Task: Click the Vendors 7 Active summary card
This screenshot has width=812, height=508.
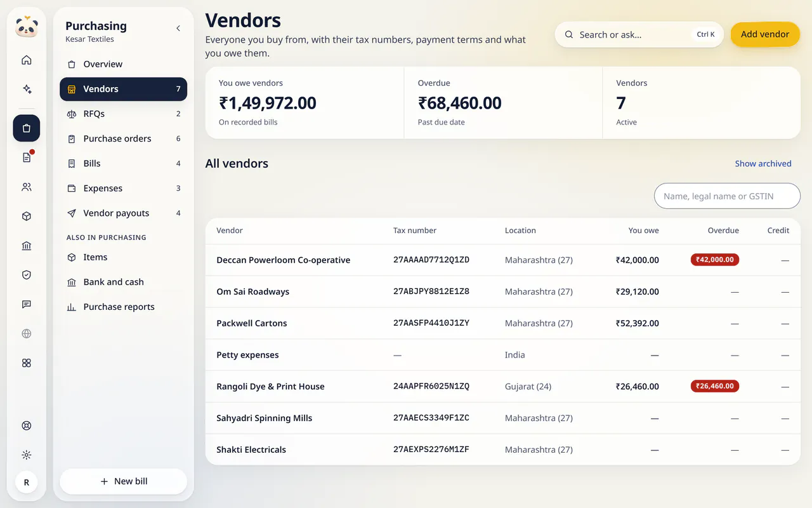Action: 702,103
